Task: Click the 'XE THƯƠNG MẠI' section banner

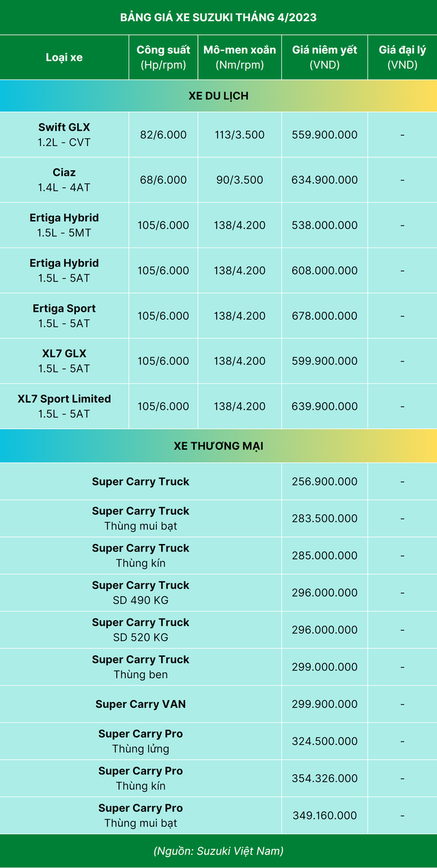Action: [x=218, y=446]
